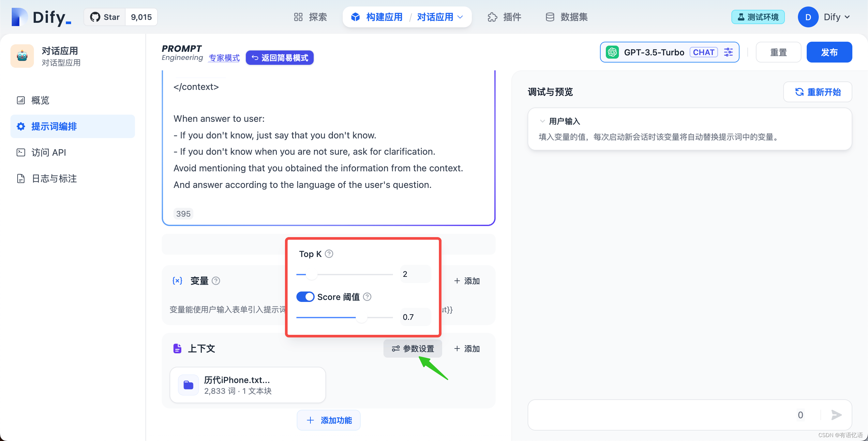Click the Top K help icon
The width and height of the screenshot is (868, 441).
[329, 254]
